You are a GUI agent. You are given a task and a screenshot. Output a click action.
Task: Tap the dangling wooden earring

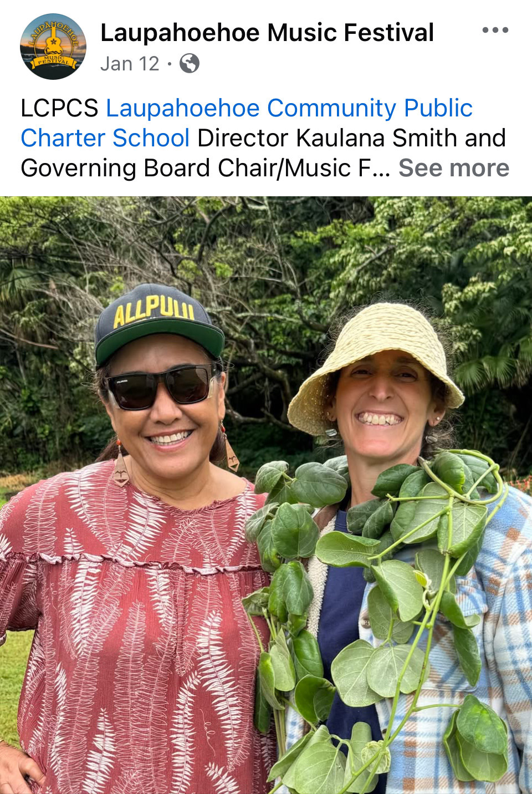click(120, 464)
